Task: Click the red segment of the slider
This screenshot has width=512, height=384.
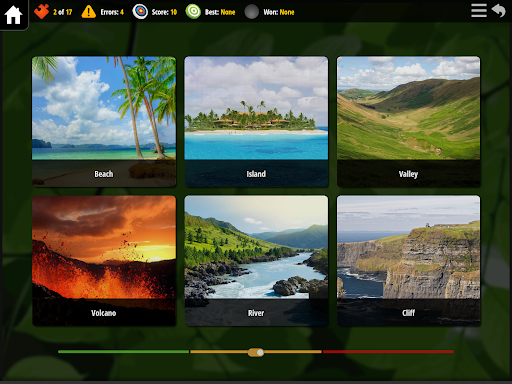Action: [x=388, y=352]
